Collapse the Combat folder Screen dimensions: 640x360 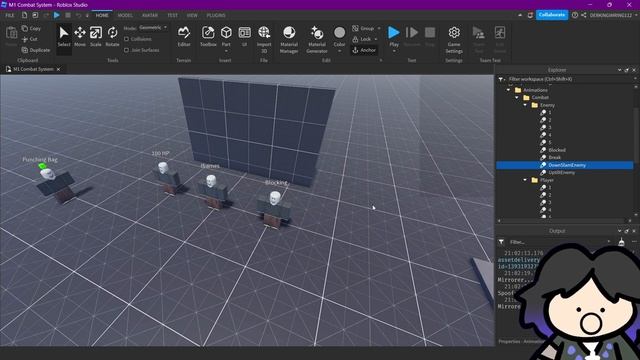click(517, 98)
